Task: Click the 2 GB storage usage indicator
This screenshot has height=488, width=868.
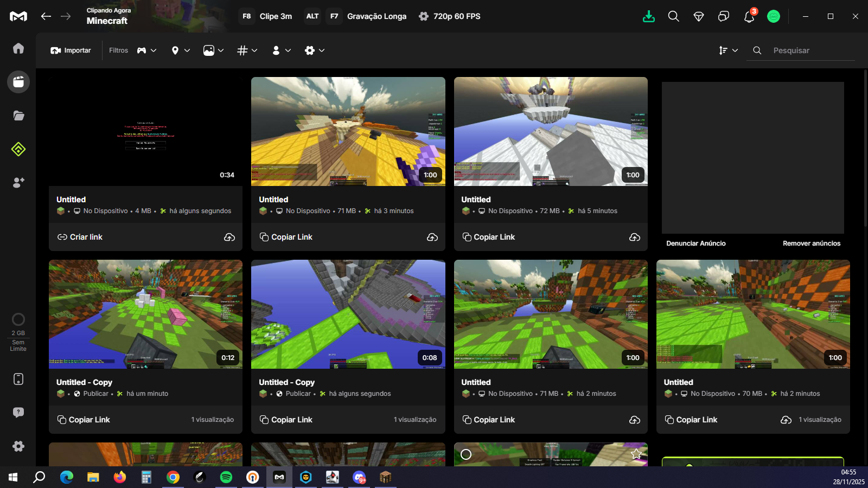Action: click(18, 332)
